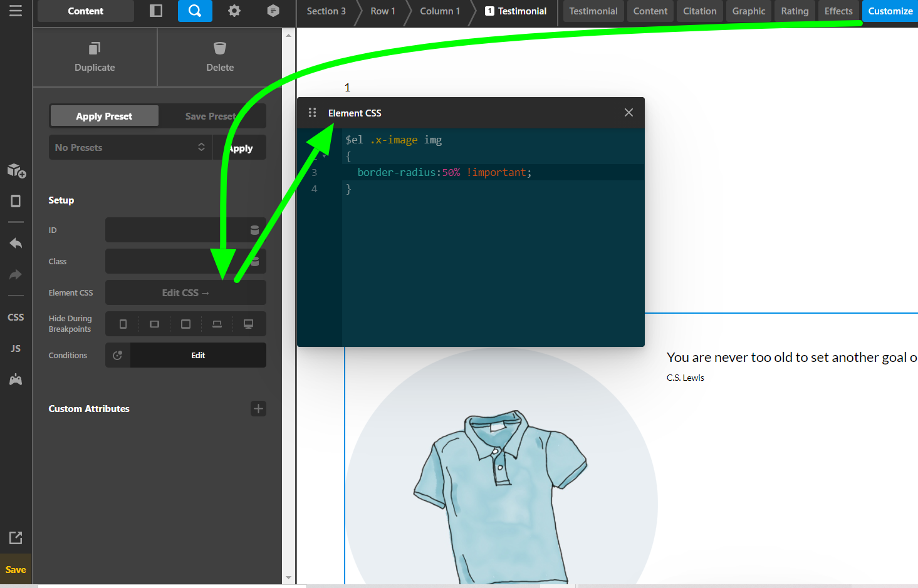
Task: Open global CSS editor in sidebar
Action: click(x=16, y=317)
